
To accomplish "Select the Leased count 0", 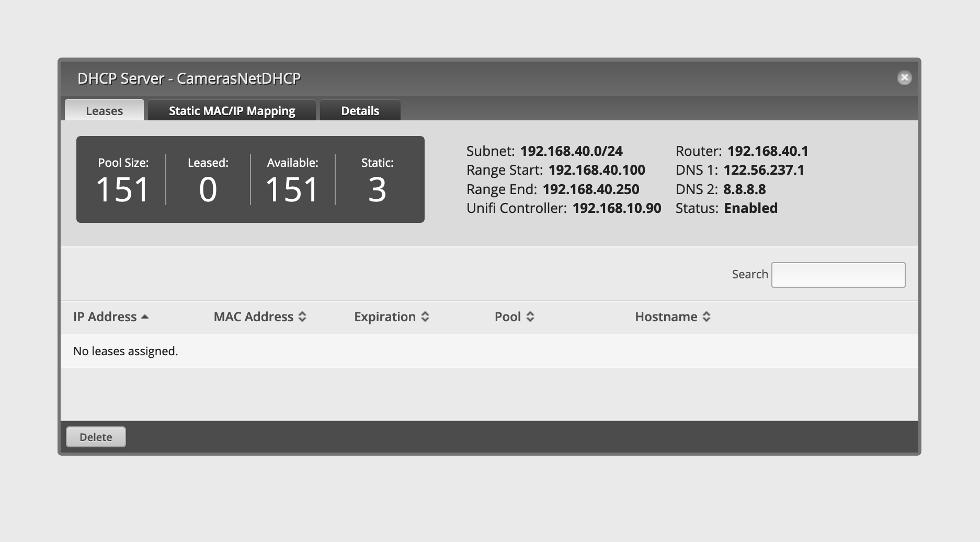I will tap(208, 189).
